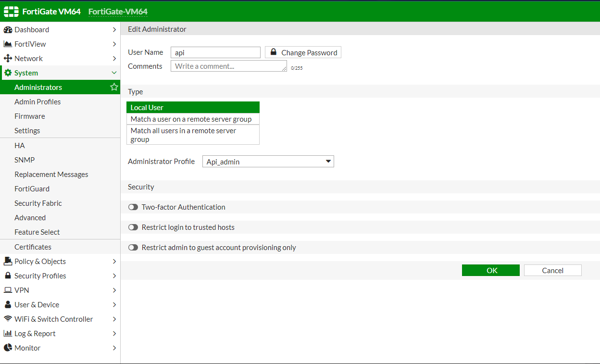
Task: Click the Log & Report menu label
Action: [x=35, y=334]
